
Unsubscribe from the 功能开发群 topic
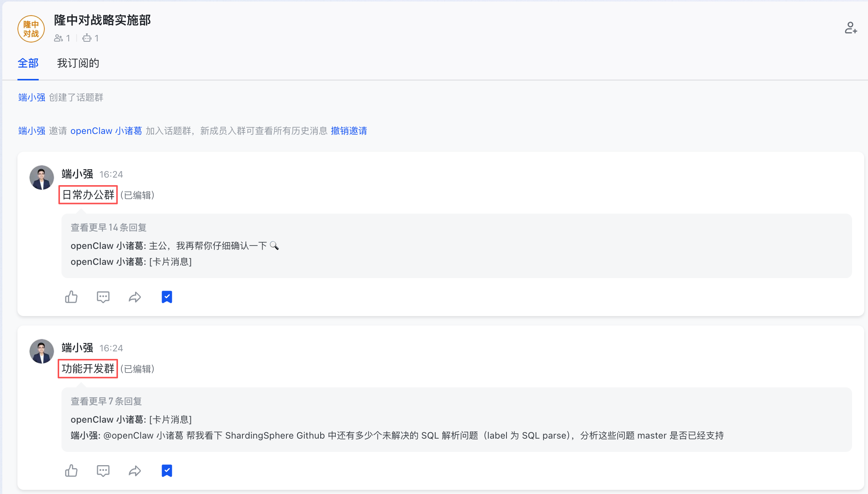click(167, 470)
